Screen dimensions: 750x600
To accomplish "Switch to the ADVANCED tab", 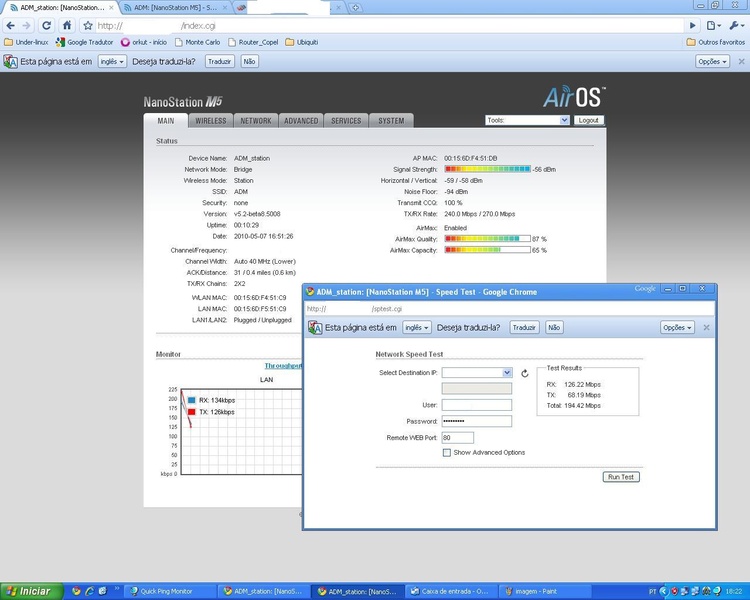I will (301, 121).
